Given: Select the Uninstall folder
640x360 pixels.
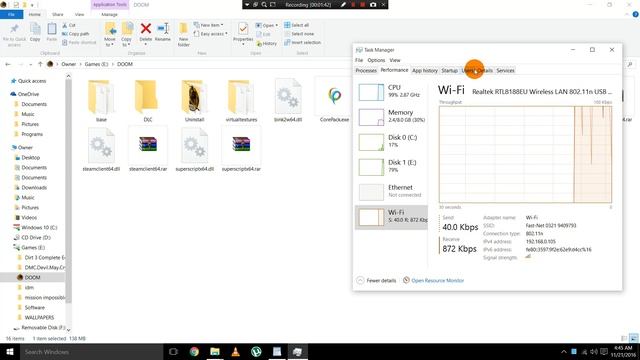Looking at the screenshot, I should pos(194,101).
